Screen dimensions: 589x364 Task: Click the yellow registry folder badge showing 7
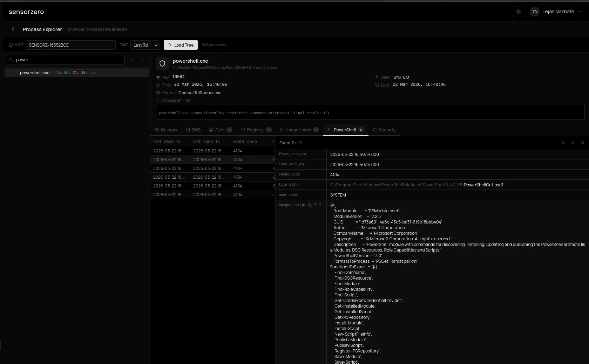tap(76, 73)
